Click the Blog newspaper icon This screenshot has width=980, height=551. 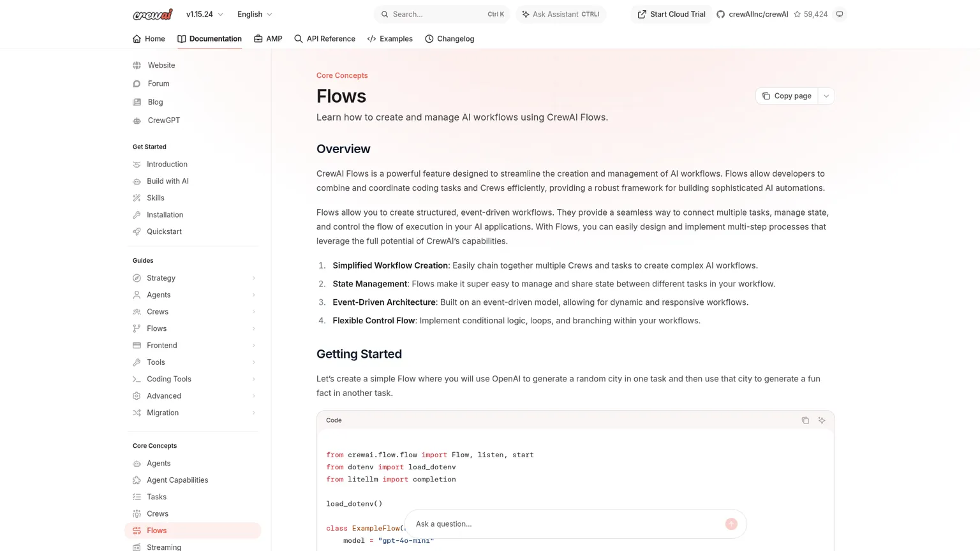pyautogui.click(x=137, y=102)
